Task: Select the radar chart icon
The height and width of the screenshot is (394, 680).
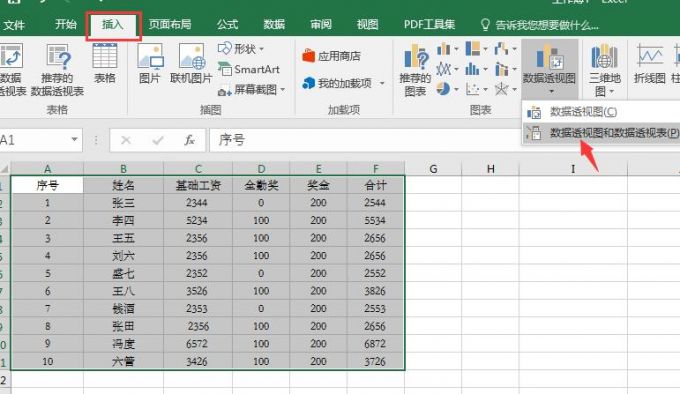Action: [x=501, y=89]
